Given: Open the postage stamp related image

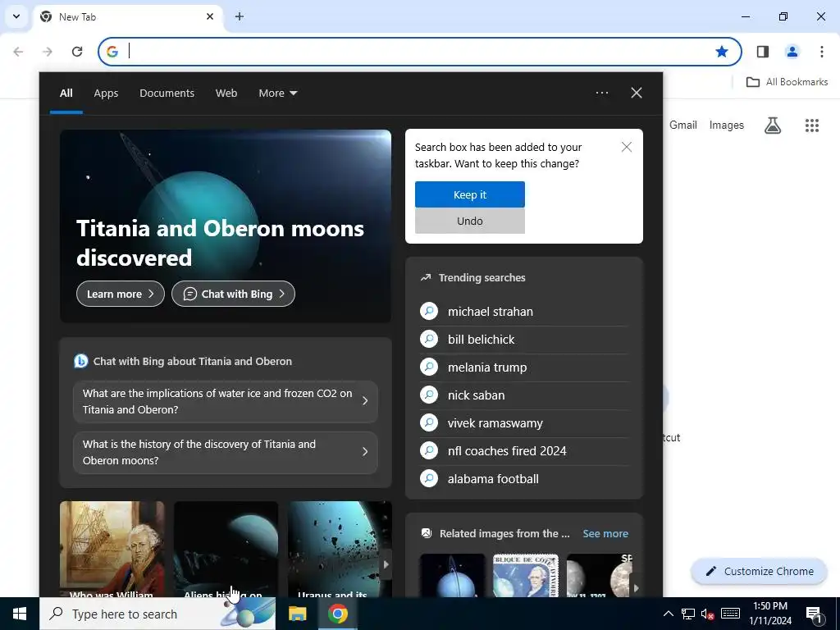Looking at the screenshot, I should (x=526, y=576).
